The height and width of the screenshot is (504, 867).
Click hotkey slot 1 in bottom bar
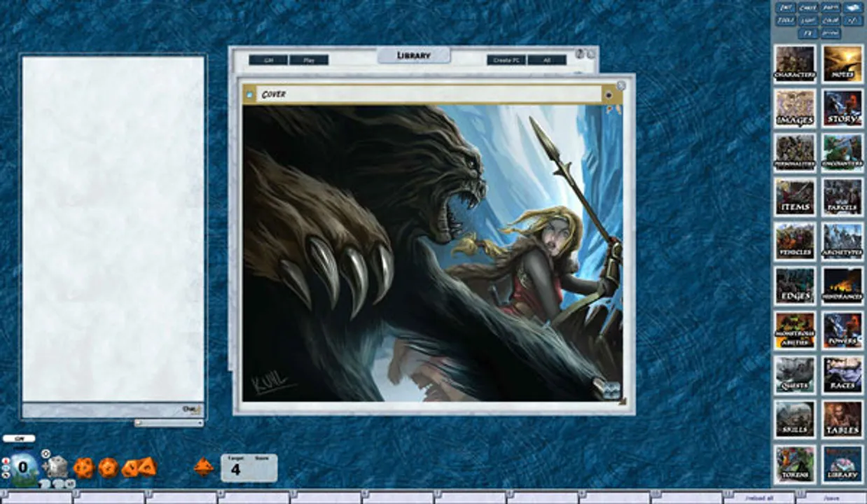[x=36, y=498]
